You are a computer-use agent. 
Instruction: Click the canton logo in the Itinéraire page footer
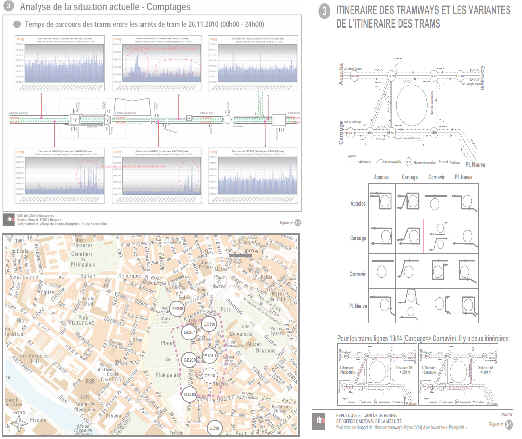coord(318,421)
